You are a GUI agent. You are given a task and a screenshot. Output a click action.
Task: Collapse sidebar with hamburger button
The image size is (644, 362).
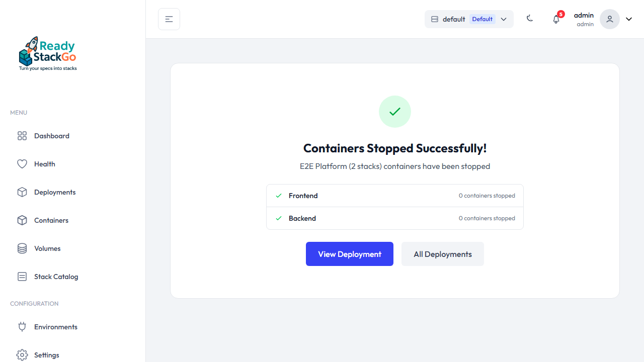169,19
